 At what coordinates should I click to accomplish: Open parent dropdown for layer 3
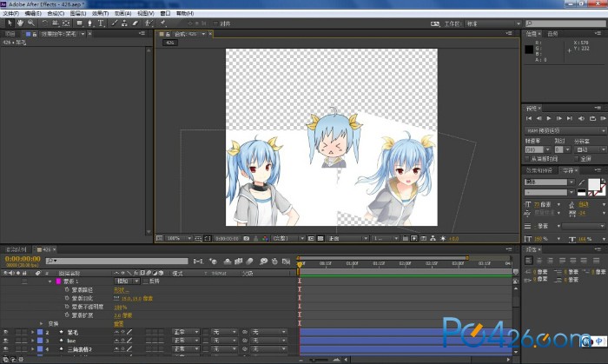pos(268,341)
